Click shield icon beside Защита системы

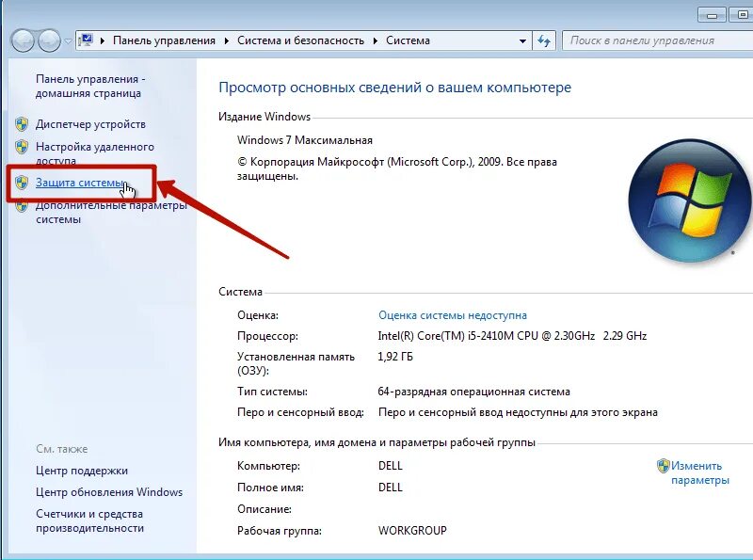(22, 183)
